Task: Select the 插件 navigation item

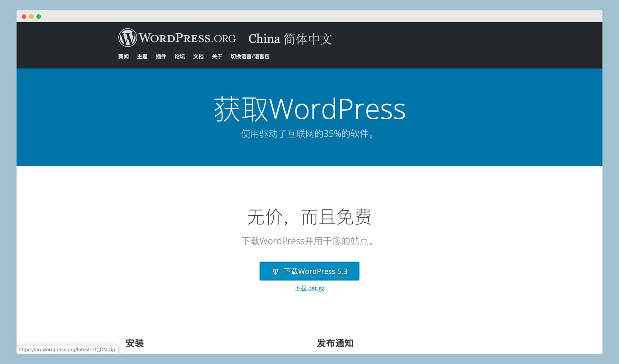Action: 161,56
